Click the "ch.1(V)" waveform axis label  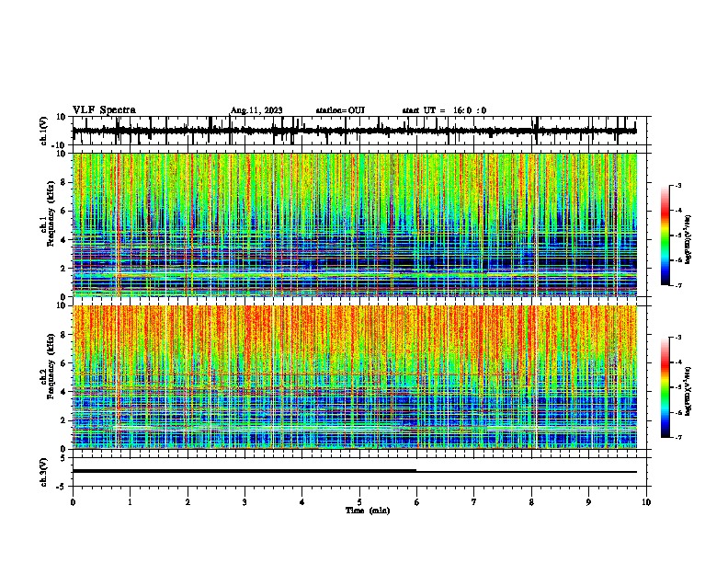[x=44, y=131]
